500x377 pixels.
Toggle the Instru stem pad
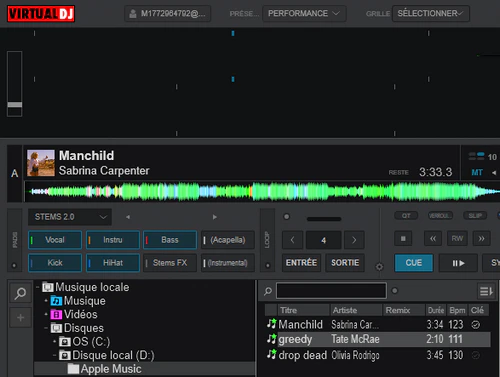tap(113, 240)
